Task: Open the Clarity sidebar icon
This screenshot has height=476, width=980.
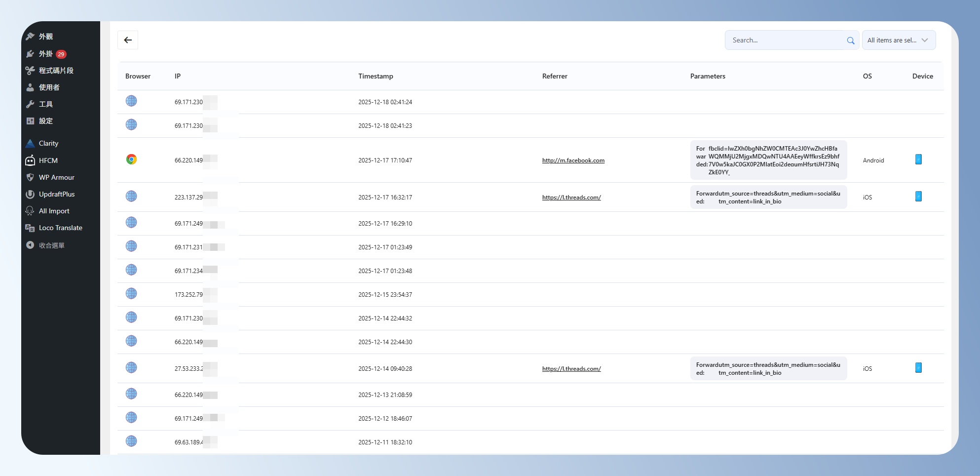Action: click(x=30, y=143)
